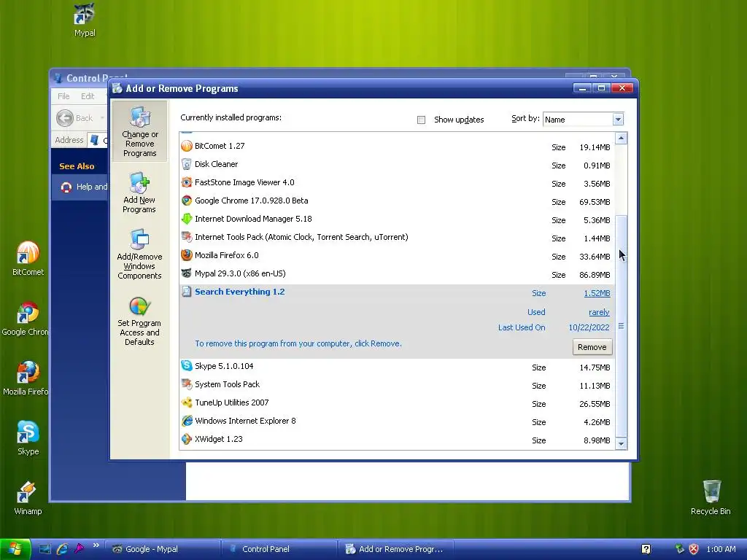This screenshot has width=747, height=560.
Task: Click the FastStone Image Viewer icon
Action: [x=187, y=182]
